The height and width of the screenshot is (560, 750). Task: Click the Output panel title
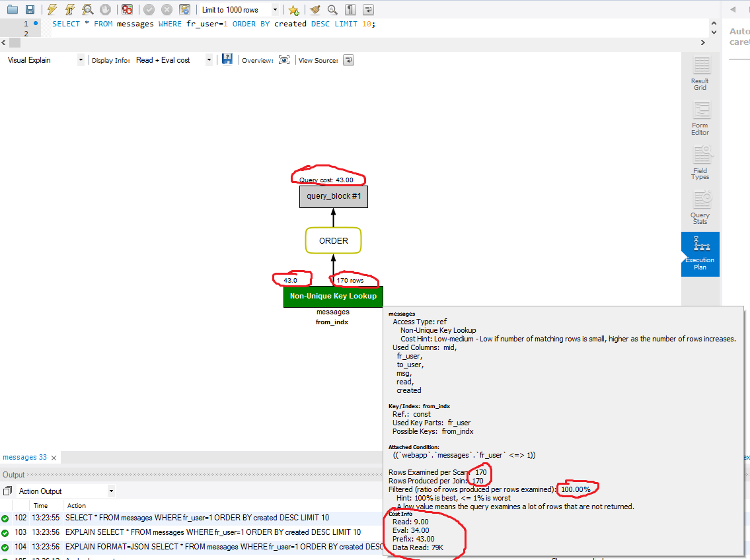(x=13, y=475)
